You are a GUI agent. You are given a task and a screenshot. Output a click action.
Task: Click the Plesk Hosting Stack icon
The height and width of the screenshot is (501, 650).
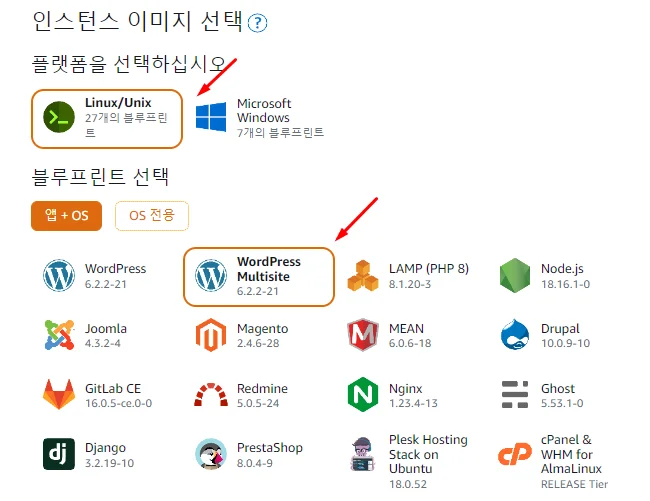(363, 454)
